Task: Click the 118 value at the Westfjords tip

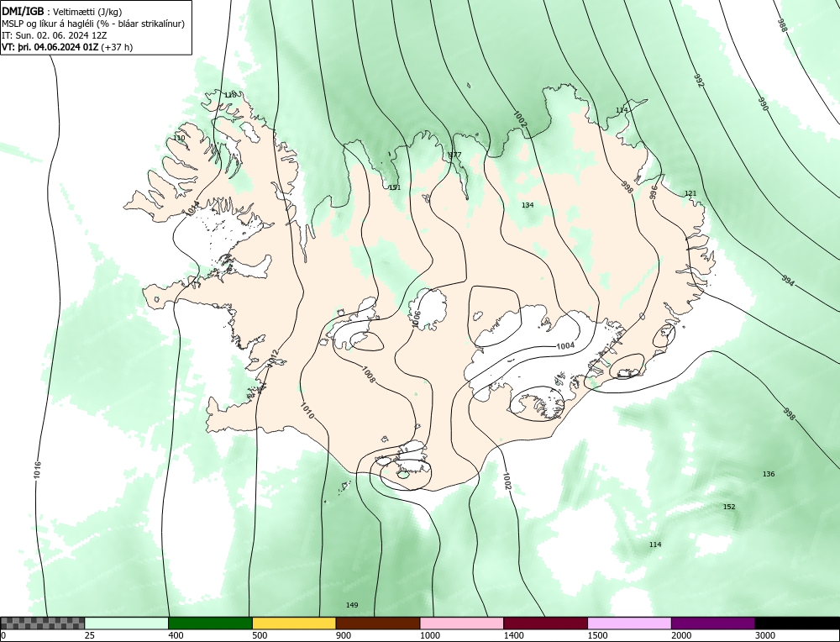Action: pos(229,95)
